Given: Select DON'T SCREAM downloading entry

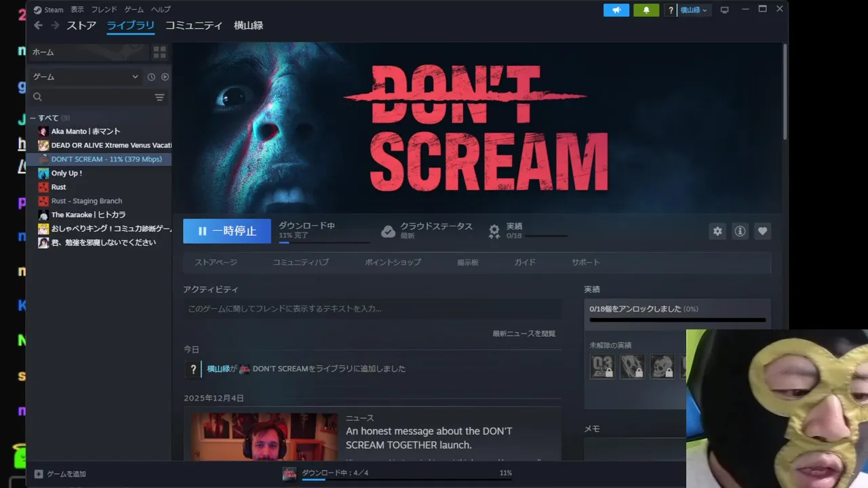Looking at the screenshot, I should 99,159.
